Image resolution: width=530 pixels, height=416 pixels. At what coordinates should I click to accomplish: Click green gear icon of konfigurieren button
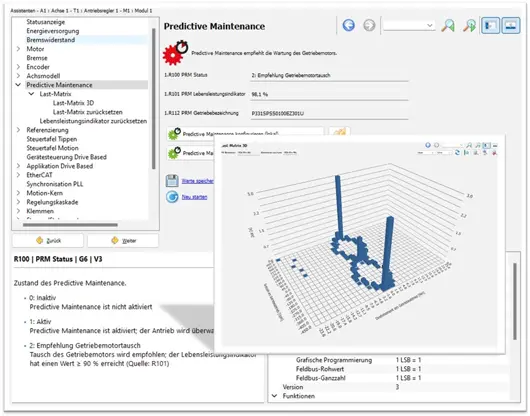tap(174, 133)
